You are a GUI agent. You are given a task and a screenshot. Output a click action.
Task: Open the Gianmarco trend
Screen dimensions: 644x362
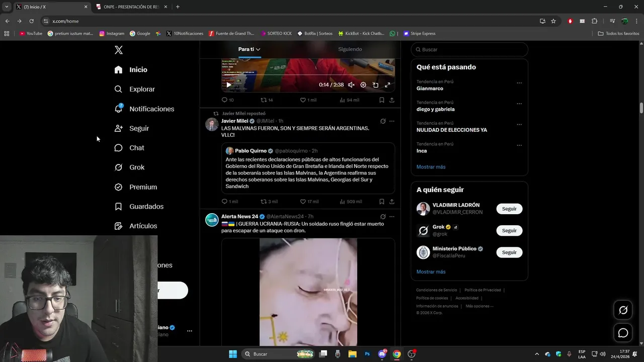click(x=430, y=88)
